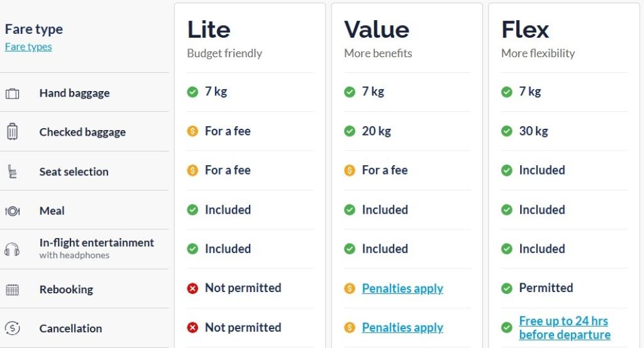
Task: Click the meal plate icon
Action: coord(13,211)
